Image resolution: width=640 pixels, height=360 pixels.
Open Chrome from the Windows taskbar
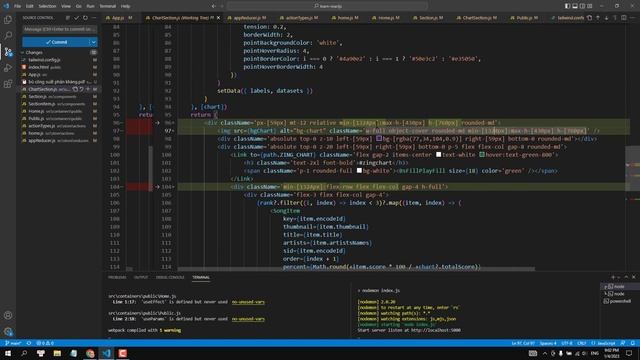90,353
